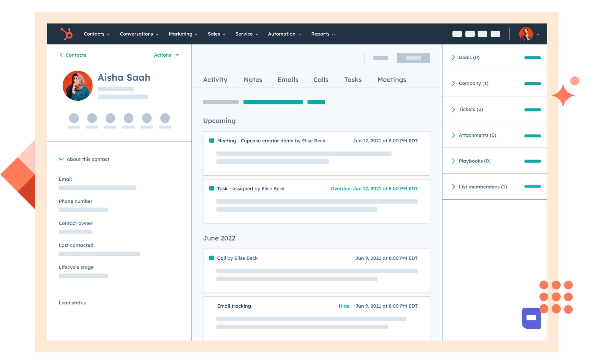Click the leftmost gray toolbar icon top right
Image resolution: width=594 pixels, height=364 pixels.
coord(457,34)
